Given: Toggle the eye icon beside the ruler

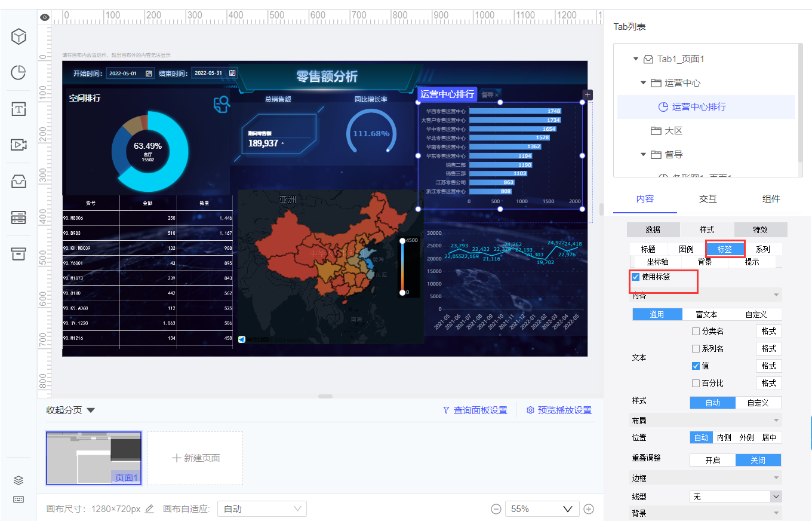Looking at the screenshot, I should [45, 17].
